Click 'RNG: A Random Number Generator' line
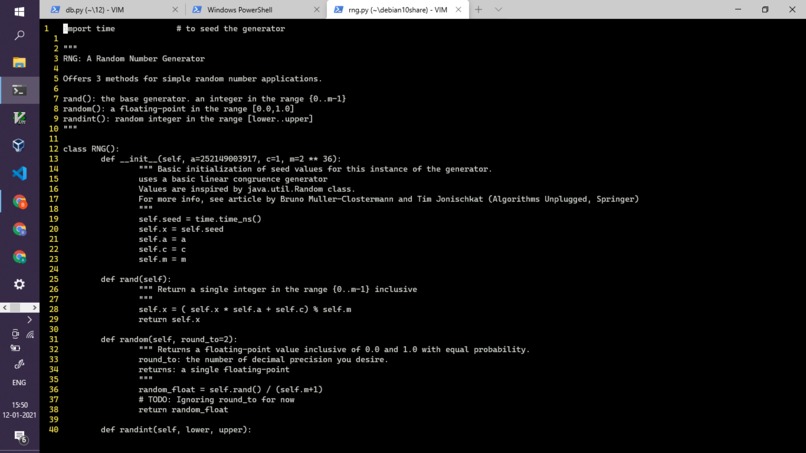This screenshot has width=806, height=453. click(x=134, y=59)
